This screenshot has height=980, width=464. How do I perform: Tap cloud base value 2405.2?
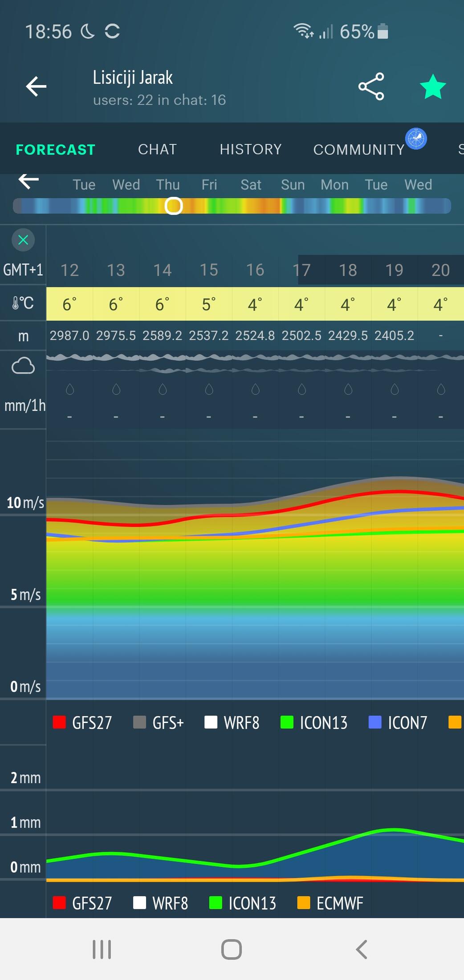[x=394, y=335]
